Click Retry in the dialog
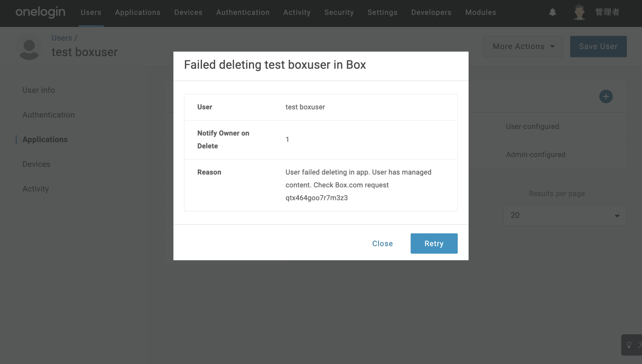The width and height of the screenshot is (642, 364). pyautogui.click(x=434, y=243)
